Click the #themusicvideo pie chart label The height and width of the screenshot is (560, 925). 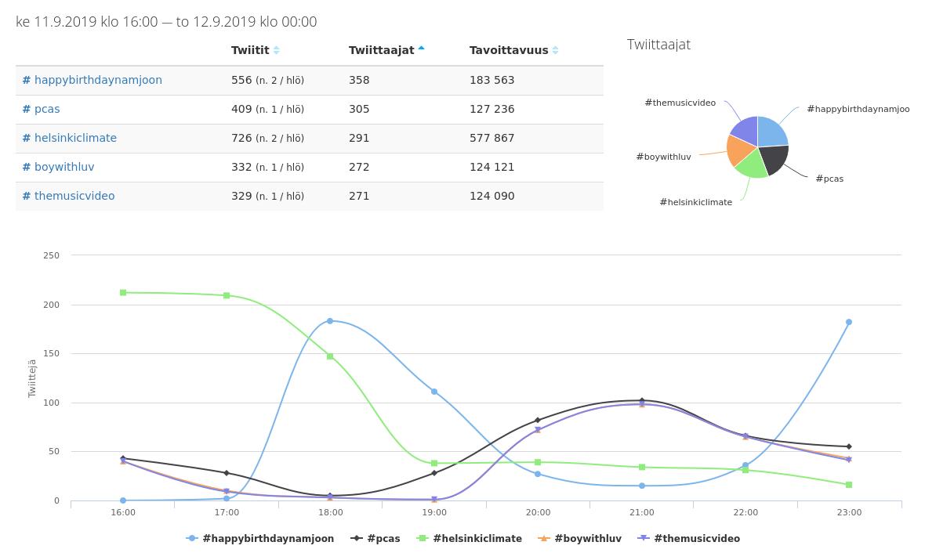pos(680,103)
